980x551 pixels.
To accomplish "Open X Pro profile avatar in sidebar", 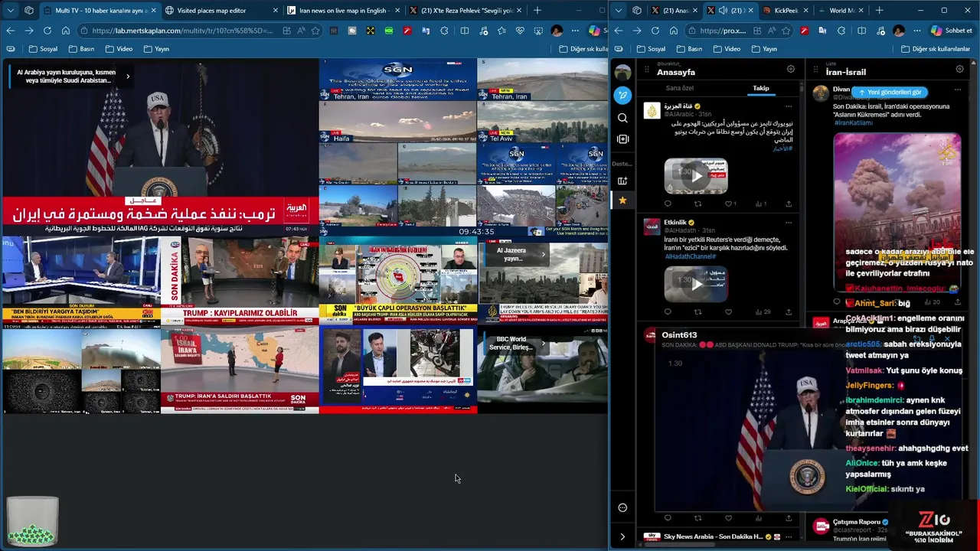I will coord(622,73).
